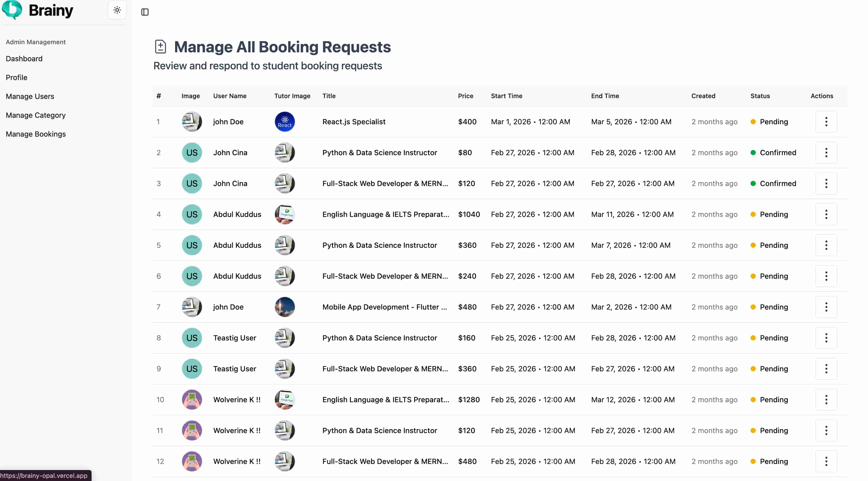
Task: Click English Language & IELTS title in row 10
Action: click(386, 400)
